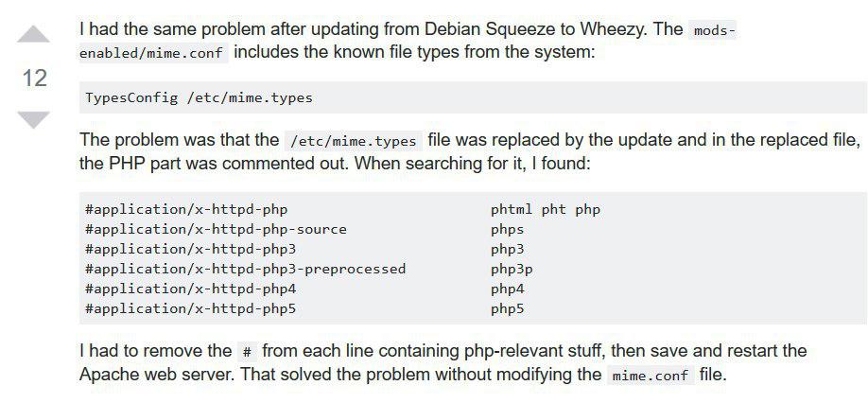Click the 'php3p' extension in code block
868x403 pixels.
(x=512, y=269)
